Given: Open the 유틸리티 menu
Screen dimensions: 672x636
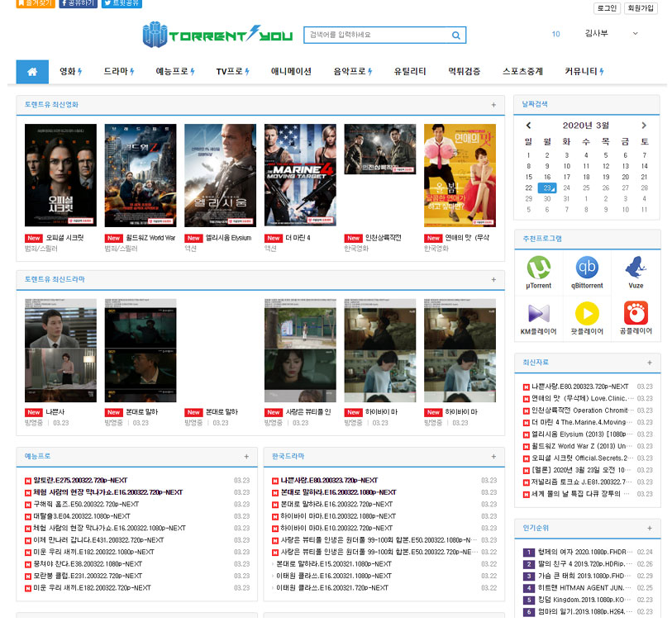Looking at the screenshot, I should [410, 72].
